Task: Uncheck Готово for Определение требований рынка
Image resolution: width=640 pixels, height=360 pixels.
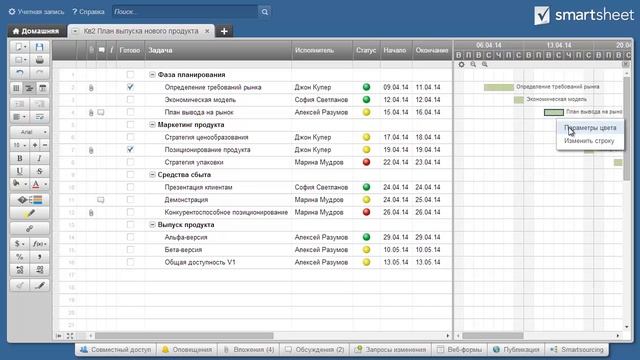Action: [x=130, y=87]
